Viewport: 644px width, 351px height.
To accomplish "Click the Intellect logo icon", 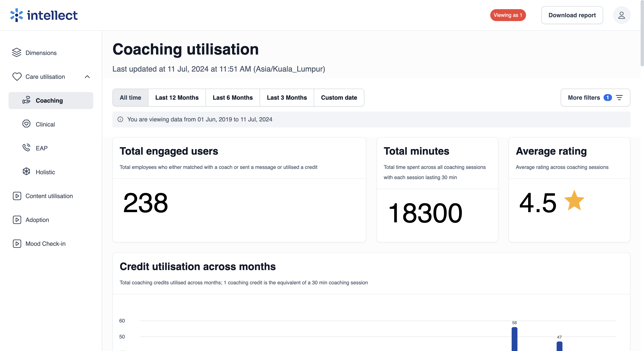I will (x=16, y=15).
